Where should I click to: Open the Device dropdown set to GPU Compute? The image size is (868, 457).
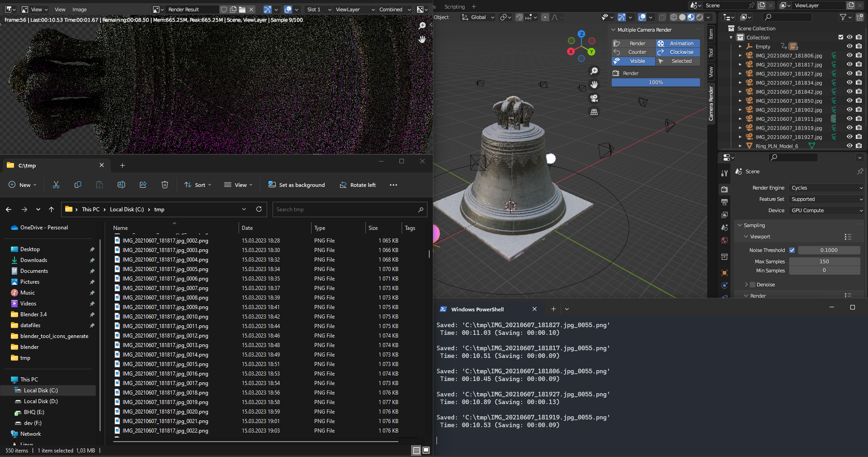point(825,210)
